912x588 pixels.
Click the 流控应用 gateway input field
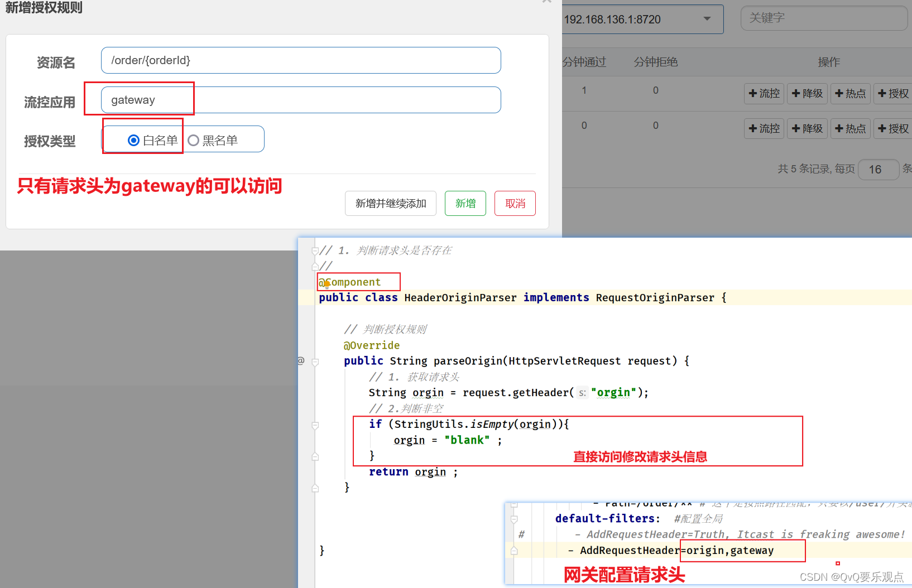point(301,100)
